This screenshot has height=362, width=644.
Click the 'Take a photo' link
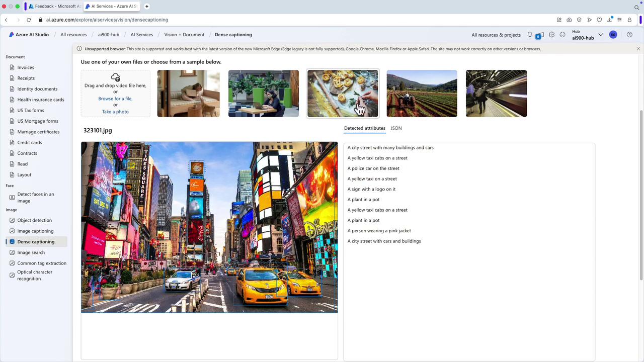tap(115, 112)
